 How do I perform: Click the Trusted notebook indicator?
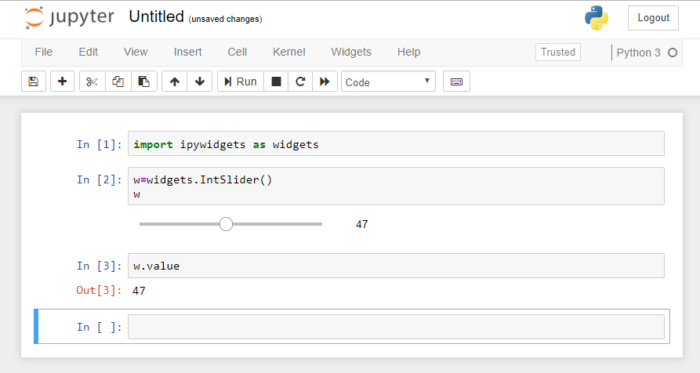coord(558,52)
